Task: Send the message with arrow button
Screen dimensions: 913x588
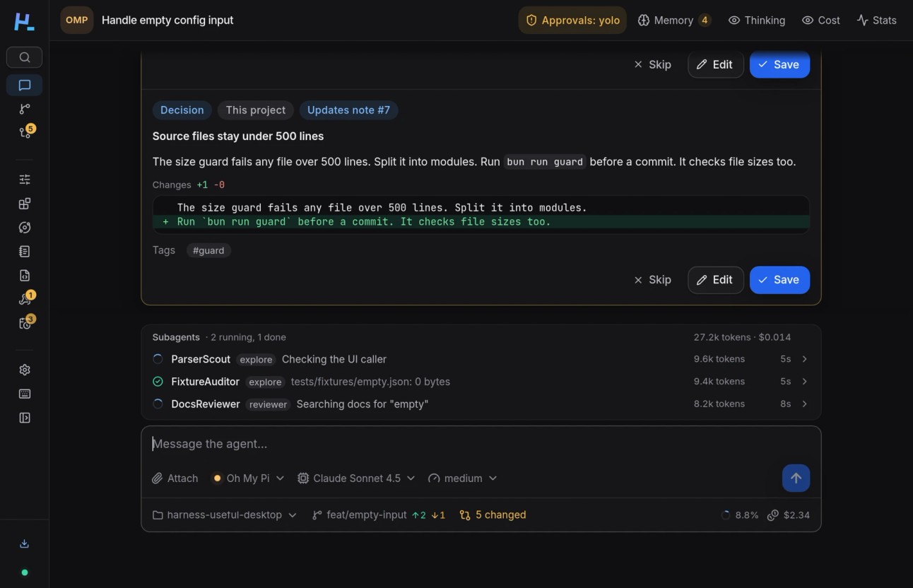Action: tap(796, 478)
